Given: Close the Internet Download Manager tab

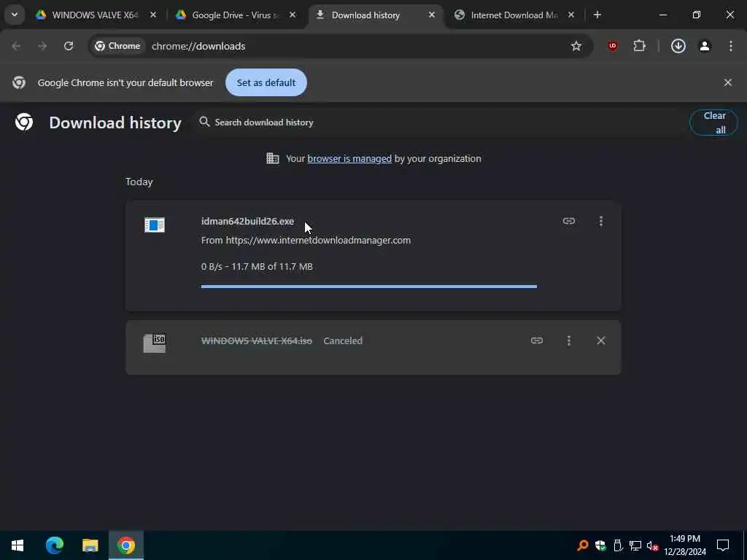Looking at the screenshot, I should click(x=571, y=15).
